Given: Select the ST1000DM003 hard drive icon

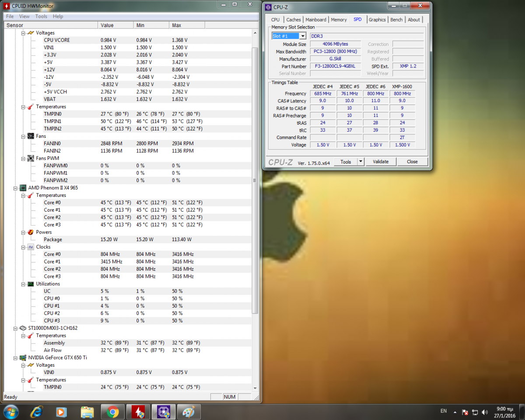Looking at the screenshot, I should [23, 328].
